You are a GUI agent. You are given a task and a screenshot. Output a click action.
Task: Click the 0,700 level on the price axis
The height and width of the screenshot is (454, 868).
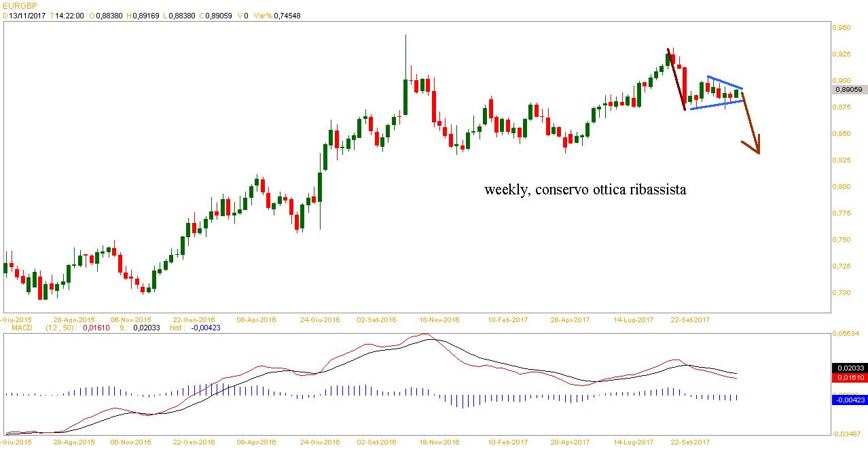843,293
